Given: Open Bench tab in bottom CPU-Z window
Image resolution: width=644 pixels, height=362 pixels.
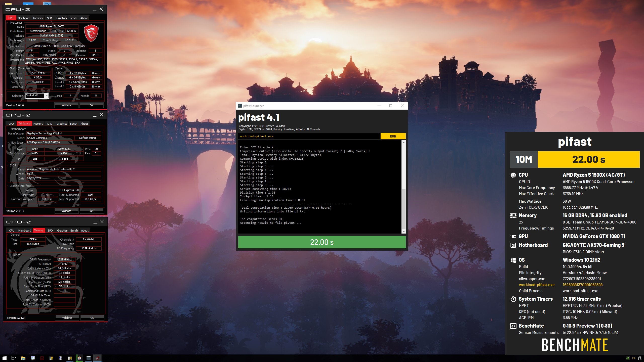Looking at the screenshot, I should (x=74, y=231).
